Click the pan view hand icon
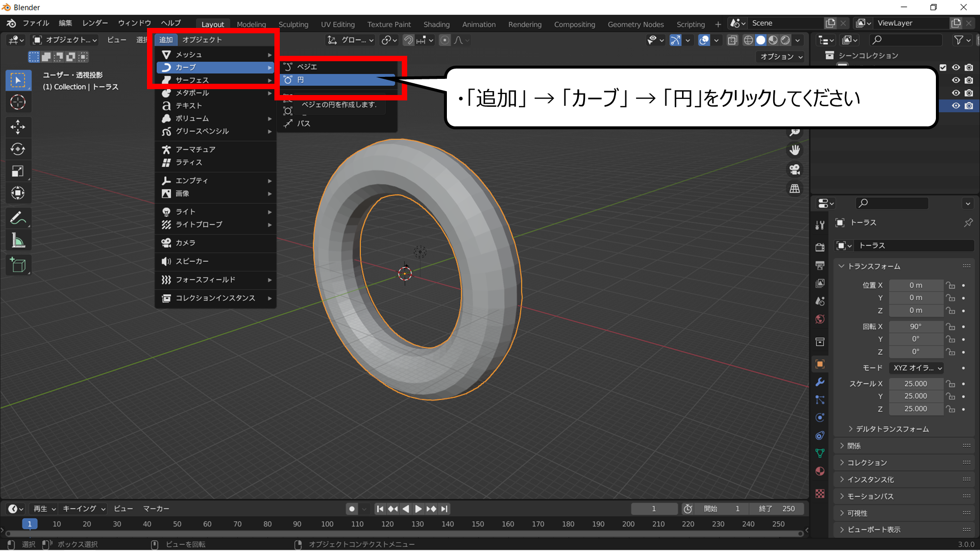Image resolution: width=980 pixels, height=551 pixels. [795, 150]
